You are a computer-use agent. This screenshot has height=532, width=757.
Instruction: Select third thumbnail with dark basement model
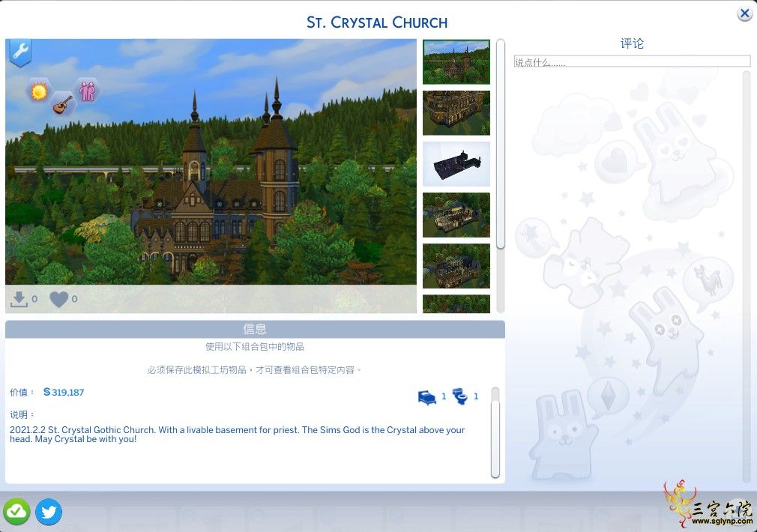(456, 164)
